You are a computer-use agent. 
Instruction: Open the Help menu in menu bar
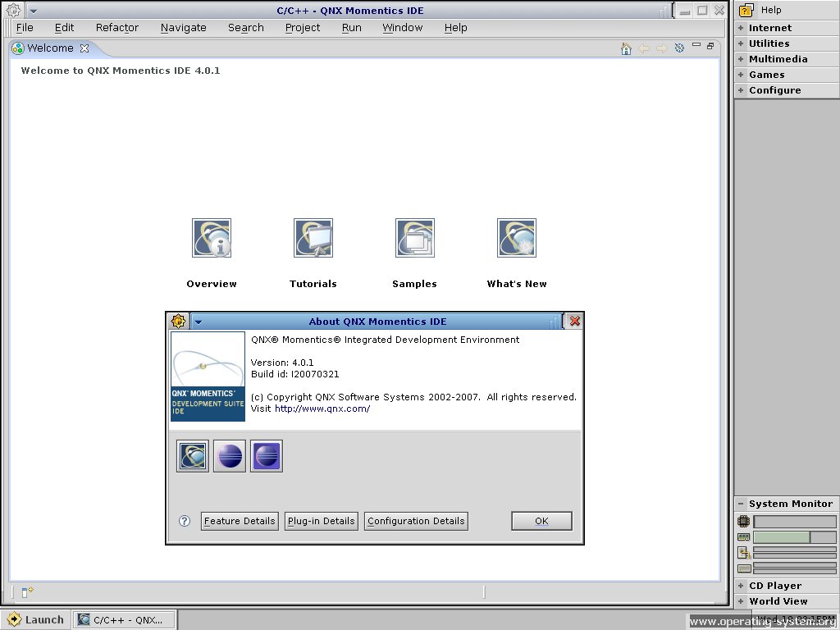(x=455, y=28)
